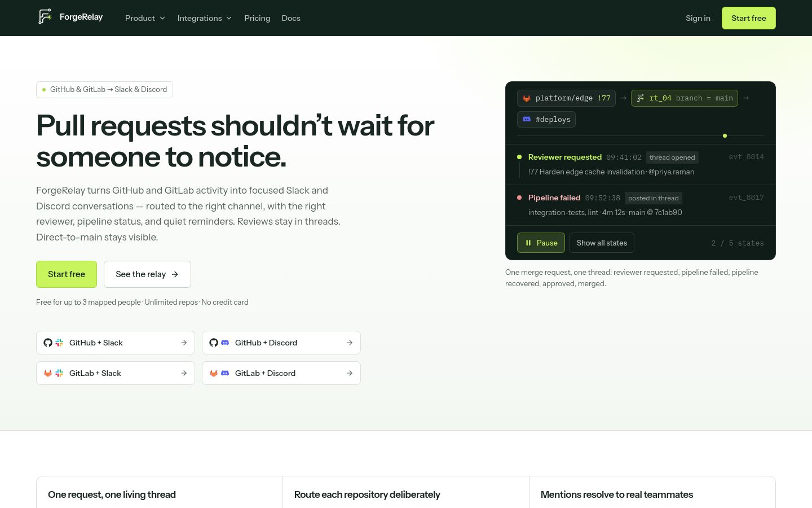Click the GitLab icon in the platform/edge chip

click(x=527, y=98)
